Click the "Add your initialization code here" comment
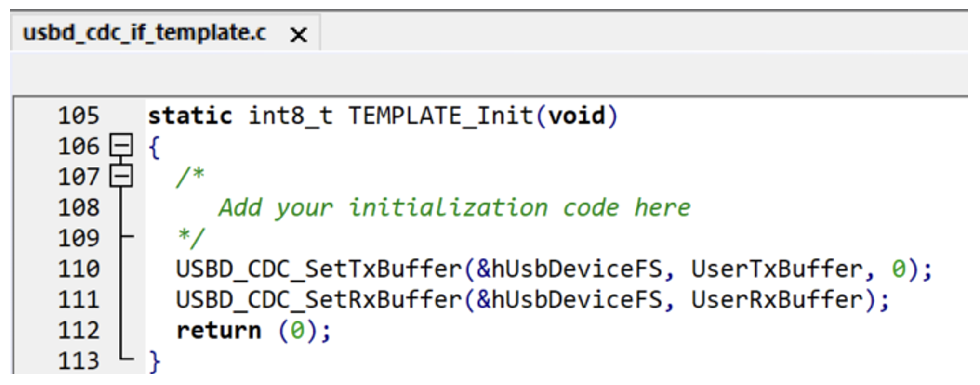Image resolution: width=980 pixels, height=385 pixels. [x=454, y=208]
